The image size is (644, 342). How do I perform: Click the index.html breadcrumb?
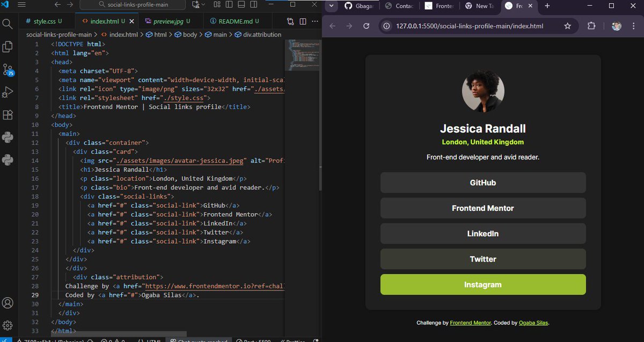pos(120,34)
